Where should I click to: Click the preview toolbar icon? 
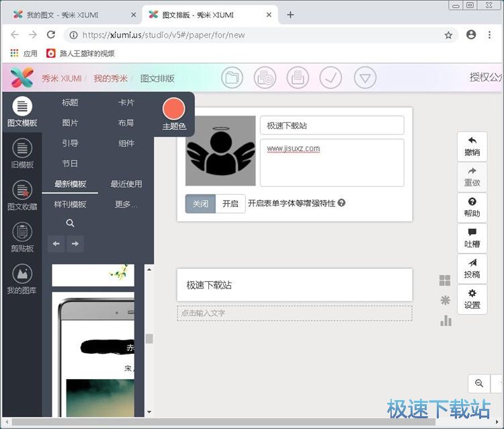[265, 77]
